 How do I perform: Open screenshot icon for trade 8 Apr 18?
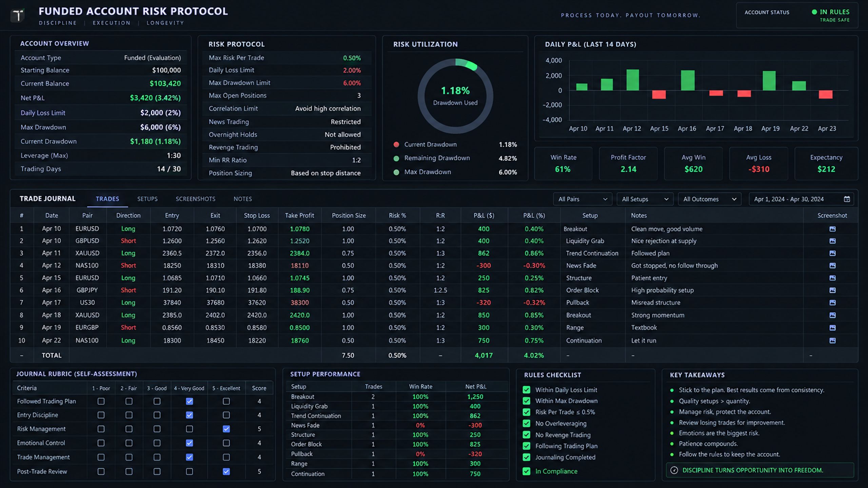point(832,315)
